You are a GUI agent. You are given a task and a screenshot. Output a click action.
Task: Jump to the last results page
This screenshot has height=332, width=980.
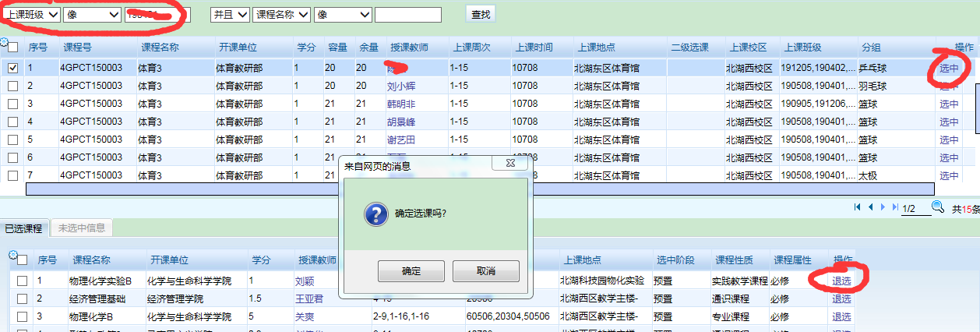894,207
